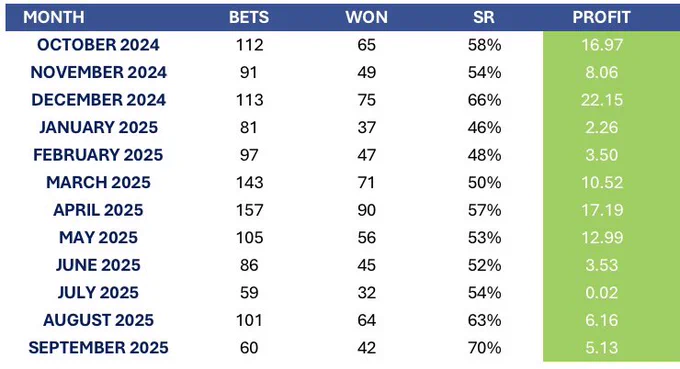Click the SR column header

tap(484, 17)
